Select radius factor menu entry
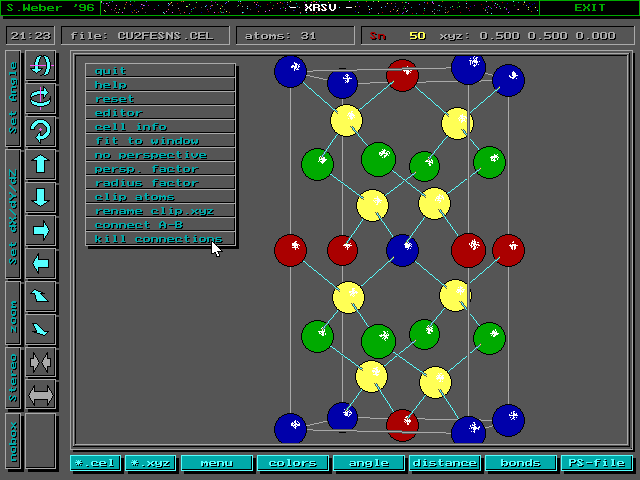This screenshot has height=480, width=640. point(160,182)
